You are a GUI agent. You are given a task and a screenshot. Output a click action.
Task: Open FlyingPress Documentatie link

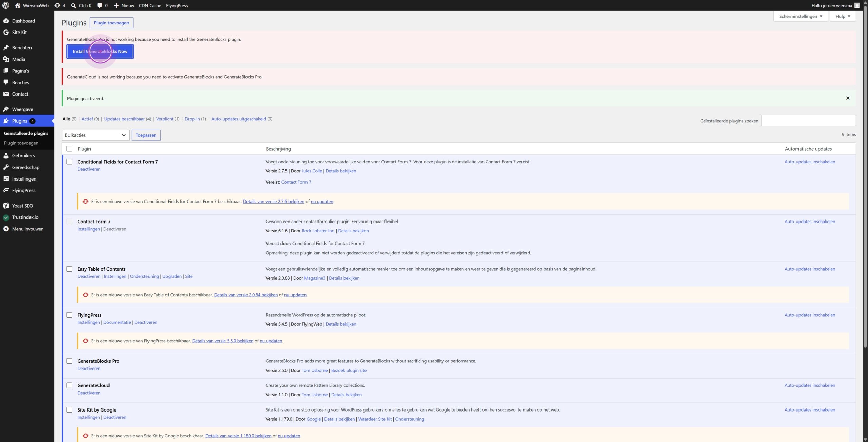click(x=117, y=322)
